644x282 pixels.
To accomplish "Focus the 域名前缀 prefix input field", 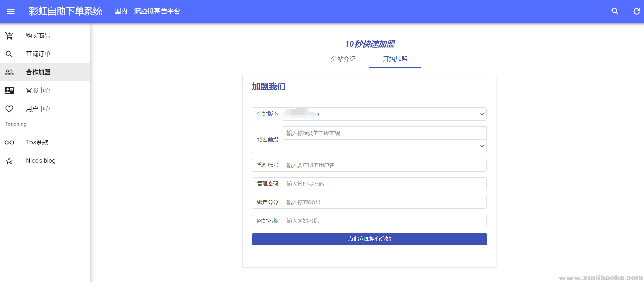I will pyautogui.click(x=384, y=133).
